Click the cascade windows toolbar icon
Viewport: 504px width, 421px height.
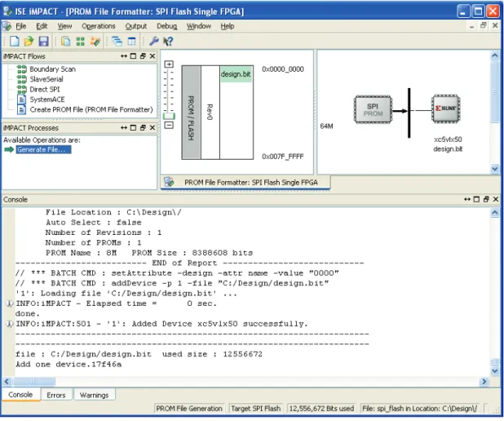coord(117,41)
